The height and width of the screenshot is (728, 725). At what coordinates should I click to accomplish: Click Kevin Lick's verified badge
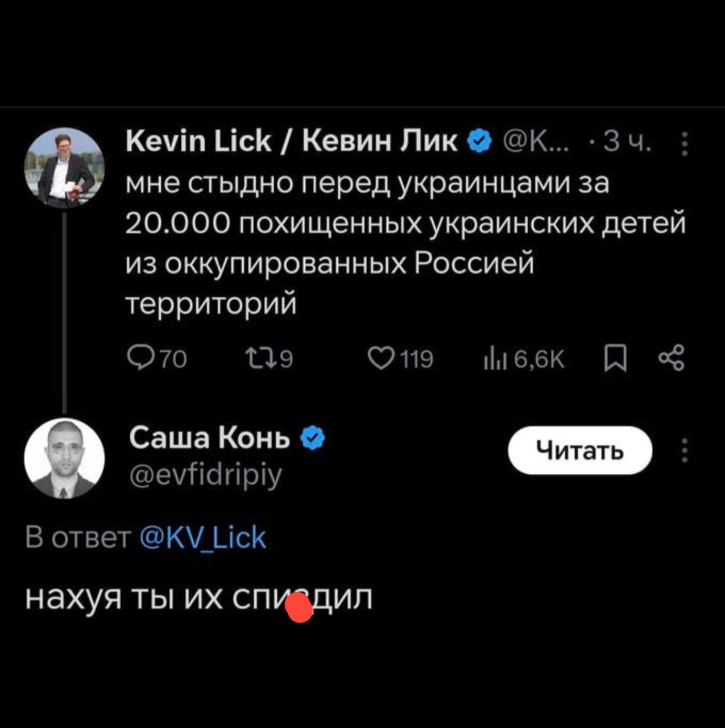(479, 142)
